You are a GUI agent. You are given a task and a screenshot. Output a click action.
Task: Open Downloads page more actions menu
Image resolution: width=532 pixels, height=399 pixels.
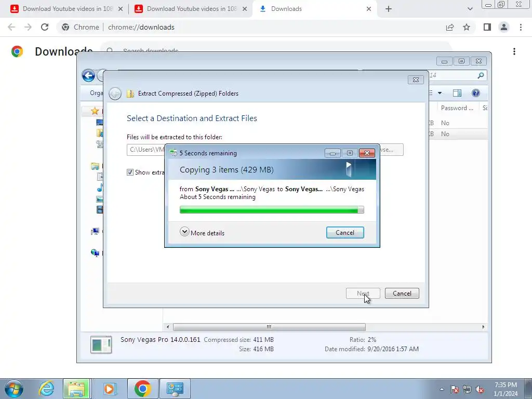pyautogui.click(x=514, y=51)
